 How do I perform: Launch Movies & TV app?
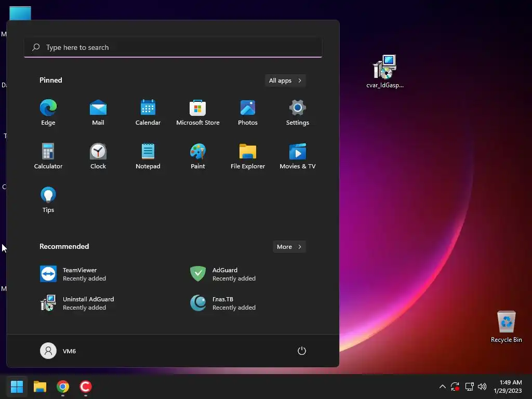tap(298, 156)
